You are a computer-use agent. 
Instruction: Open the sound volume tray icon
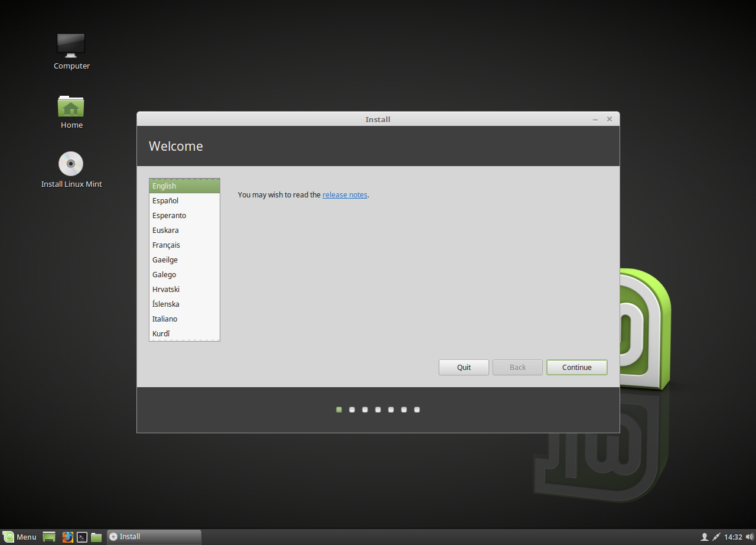tap(750, 537)
